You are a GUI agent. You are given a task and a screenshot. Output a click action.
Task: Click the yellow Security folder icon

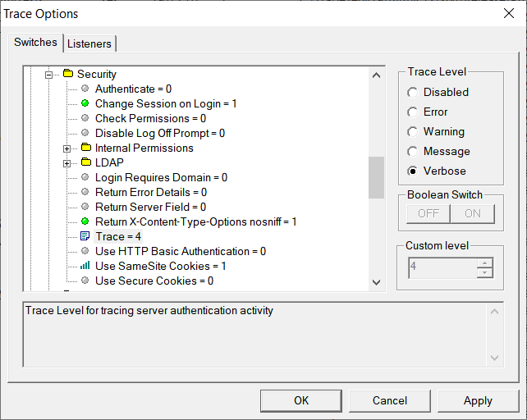(68, 74)
